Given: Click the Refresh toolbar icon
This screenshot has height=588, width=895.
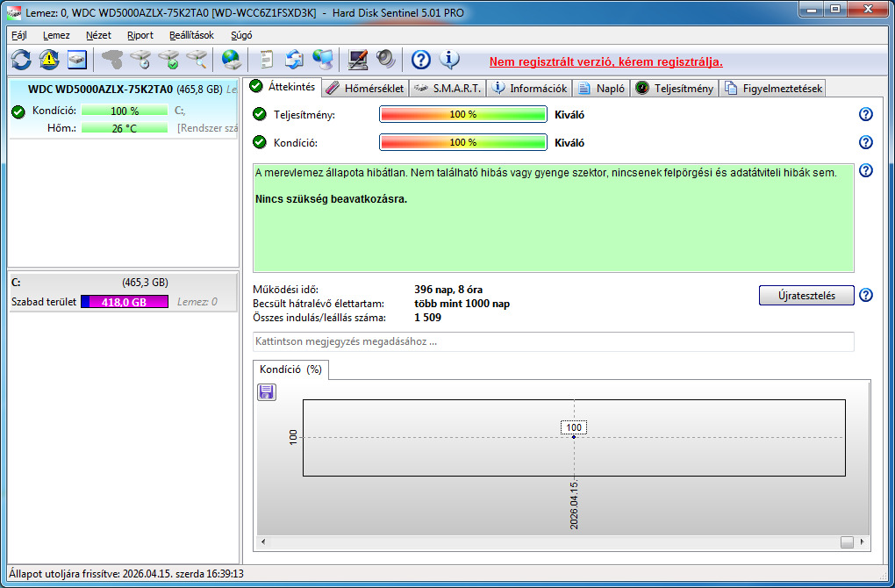Looking at the screenshot, I should [21, 60].
